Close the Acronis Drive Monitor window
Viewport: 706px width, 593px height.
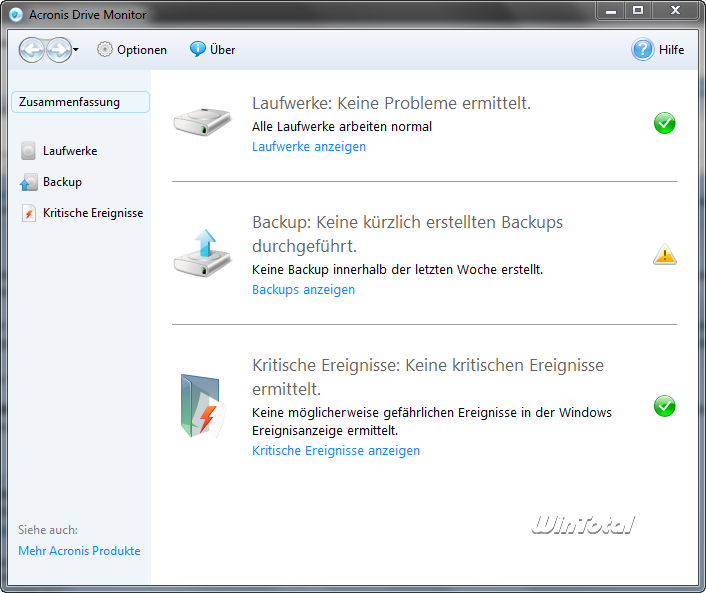pos(675,11)
